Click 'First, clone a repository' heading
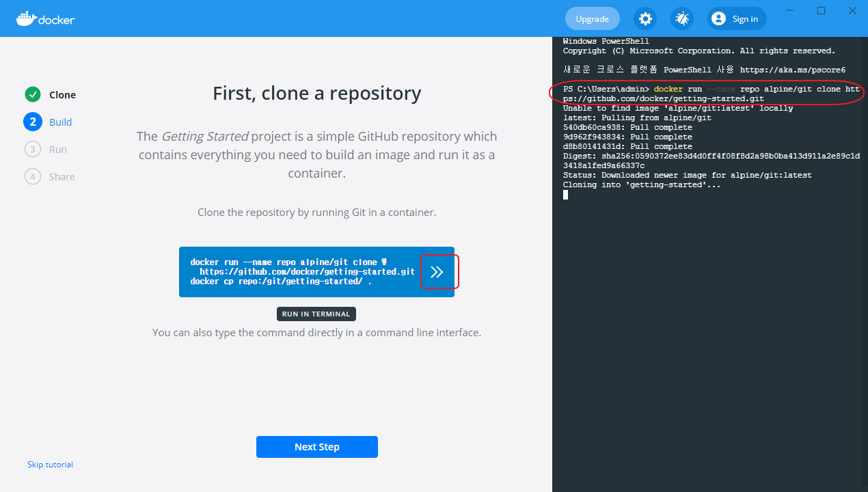Screen dimensions: 868x492 tap(317, 93)
